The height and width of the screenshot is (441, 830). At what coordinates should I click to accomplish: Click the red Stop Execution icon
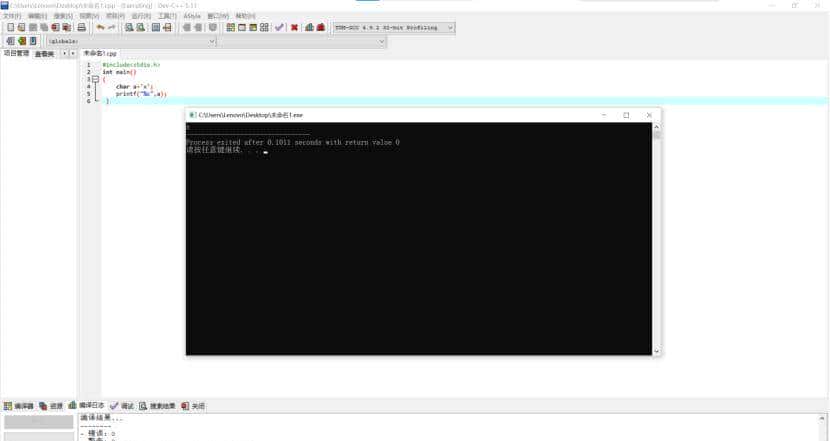[294, 28]
